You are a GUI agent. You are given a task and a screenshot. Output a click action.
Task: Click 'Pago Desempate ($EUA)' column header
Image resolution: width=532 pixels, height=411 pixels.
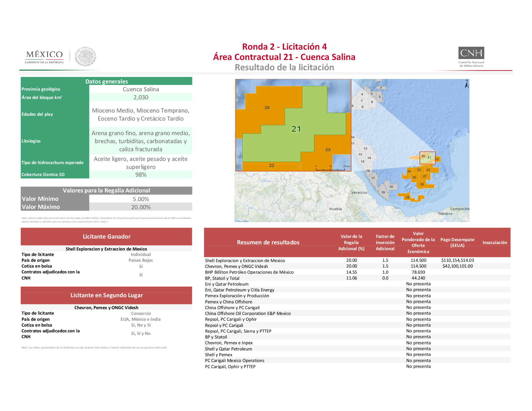pyautogui.click(x=458, y=242)
